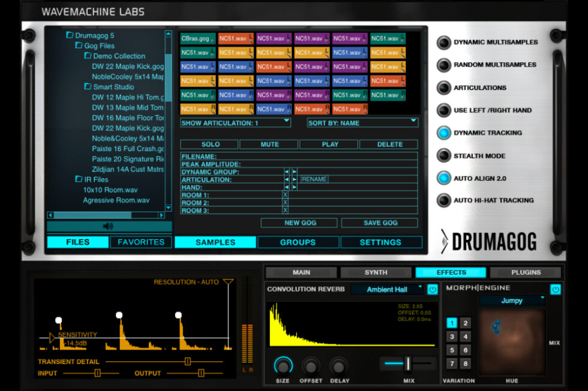The width and height of the screenshot is (588, 391).
Task: Click the MUTE button above the filename fields
Action: click(x=269, y=144)
